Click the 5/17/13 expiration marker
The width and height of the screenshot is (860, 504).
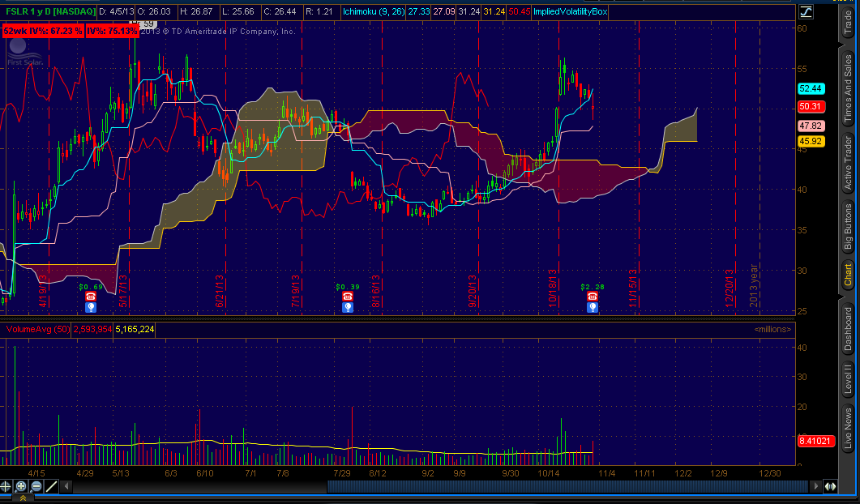click(123, 289)
